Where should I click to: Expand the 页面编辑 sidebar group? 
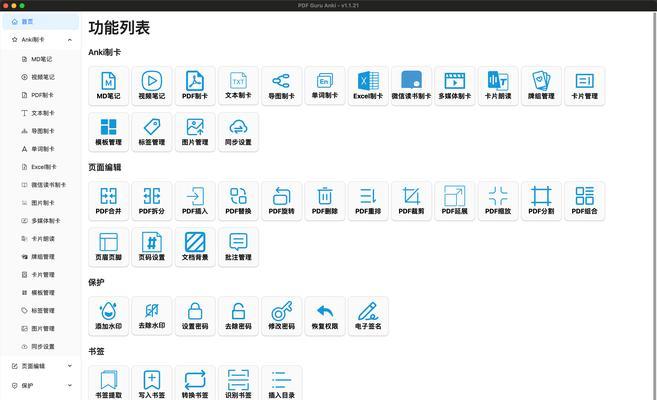(x=41, y=366)
